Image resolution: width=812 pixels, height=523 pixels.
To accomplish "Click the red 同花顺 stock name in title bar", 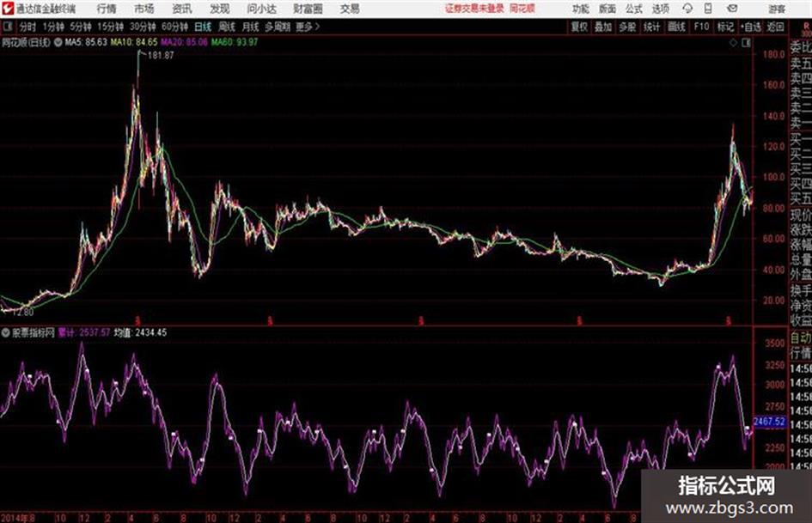I will click(522, 9).
